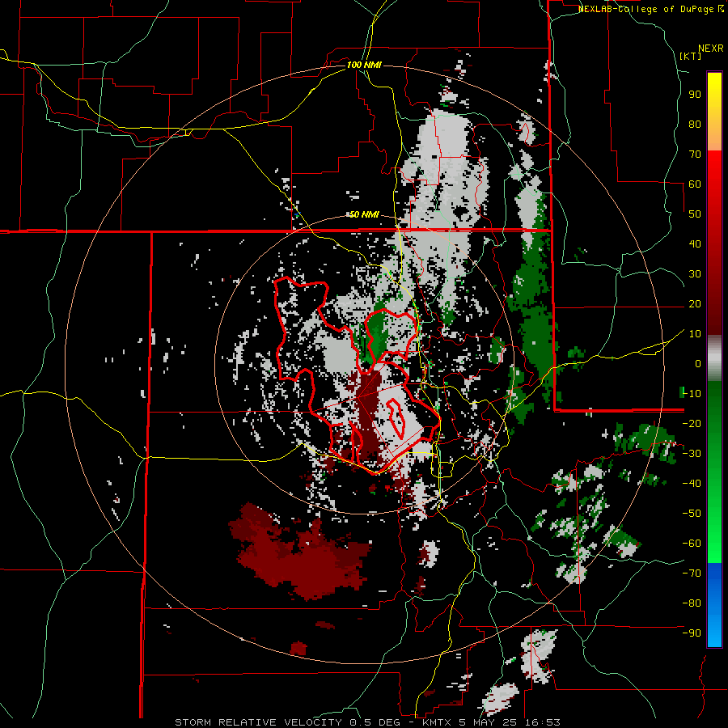728x728 pixels.
Task: Click the blue bottom segment of color bar
Action: tap(714, 605)
